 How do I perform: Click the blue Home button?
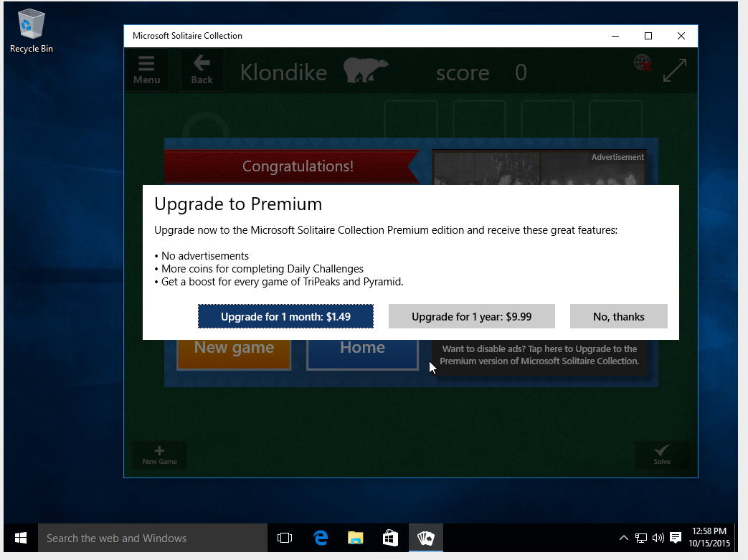pos(363,354)
